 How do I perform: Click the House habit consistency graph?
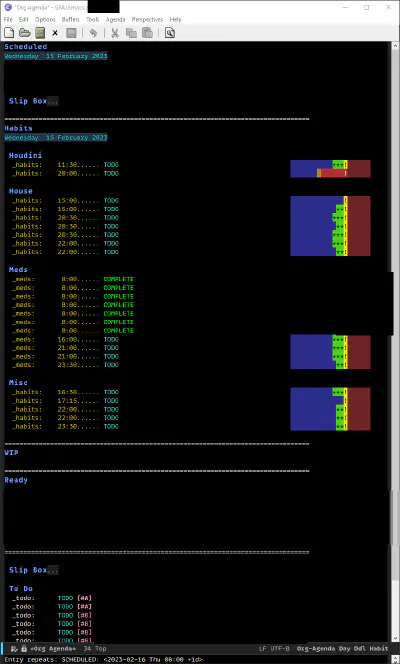click(x=330, y=226)
